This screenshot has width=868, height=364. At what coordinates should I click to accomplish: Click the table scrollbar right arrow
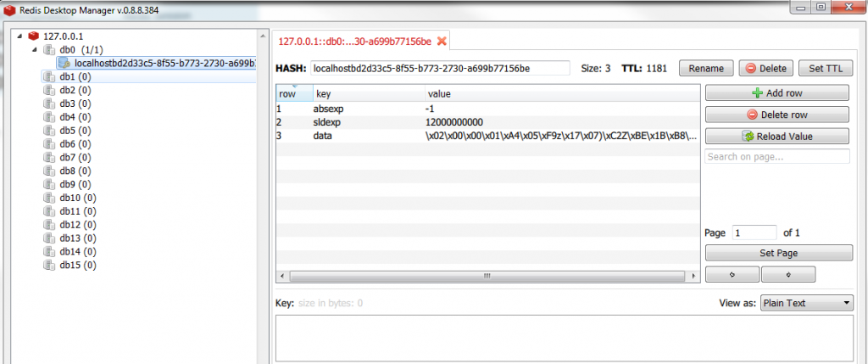(x=693, y=276)
